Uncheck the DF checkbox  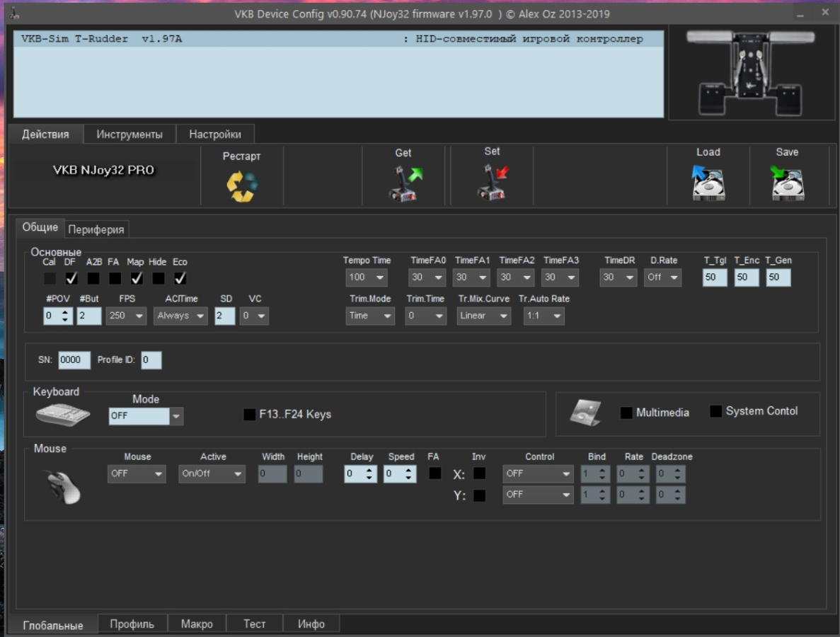(x=71, y=278)
